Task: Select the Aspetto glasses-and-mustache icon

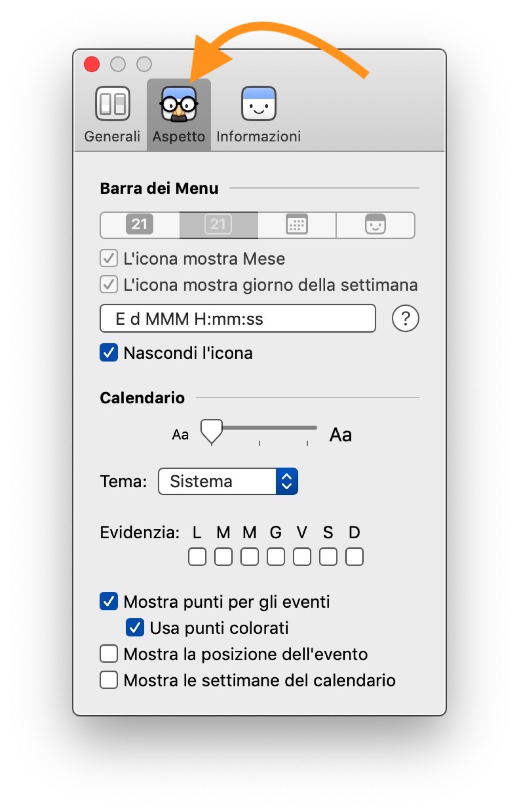Action: pyautogui.click(x=179, y=104)
